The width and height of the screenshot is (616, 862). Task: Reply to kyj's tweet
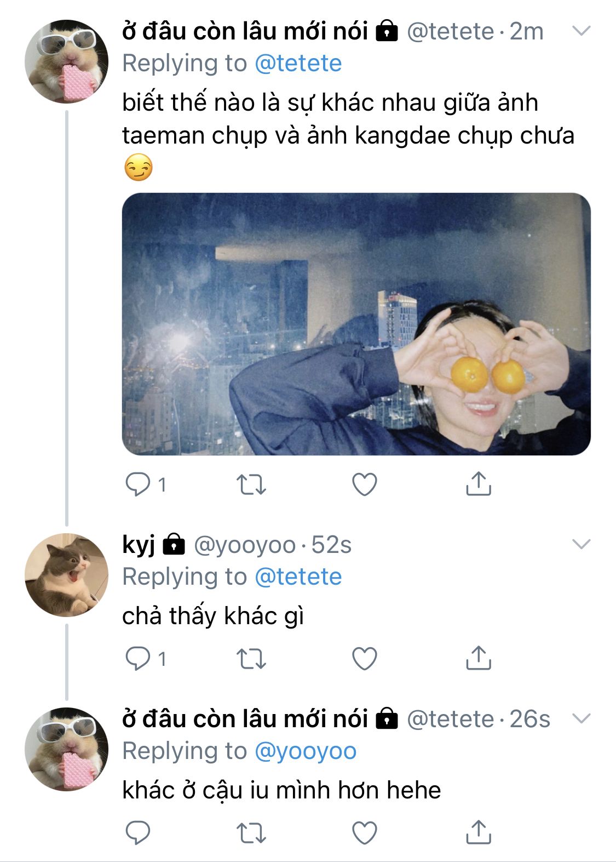coord(138,658)
